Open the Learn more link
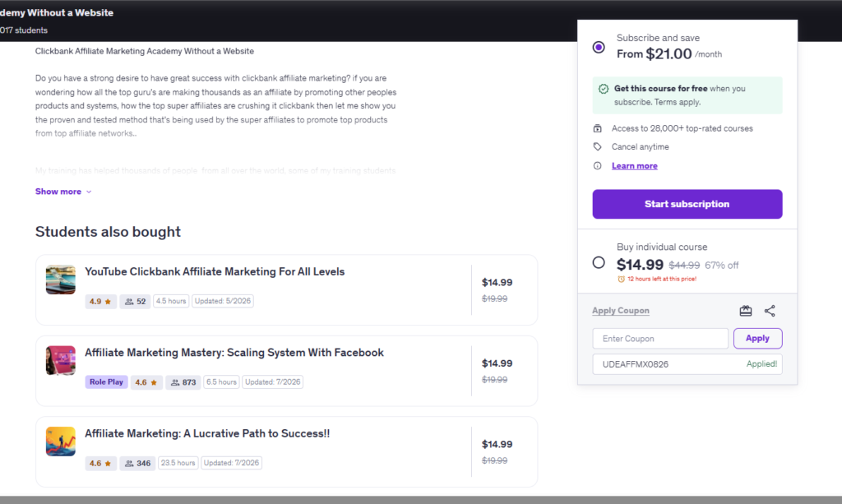 tap(634, 166)
